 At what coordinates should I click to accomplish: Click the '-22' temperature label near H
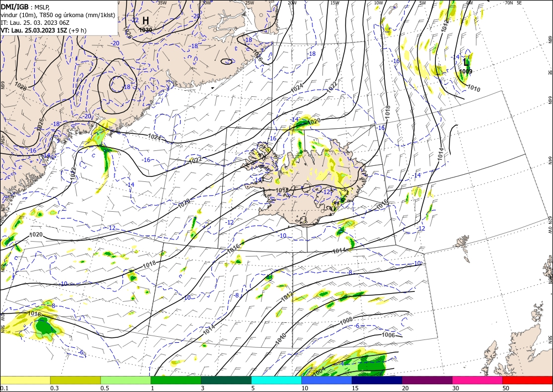[x=134, y=20]
